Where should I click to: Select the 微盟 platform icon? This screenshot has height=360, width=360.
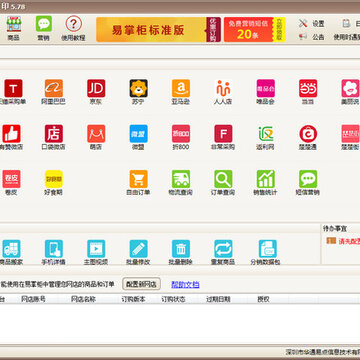(x=138, y=134)
